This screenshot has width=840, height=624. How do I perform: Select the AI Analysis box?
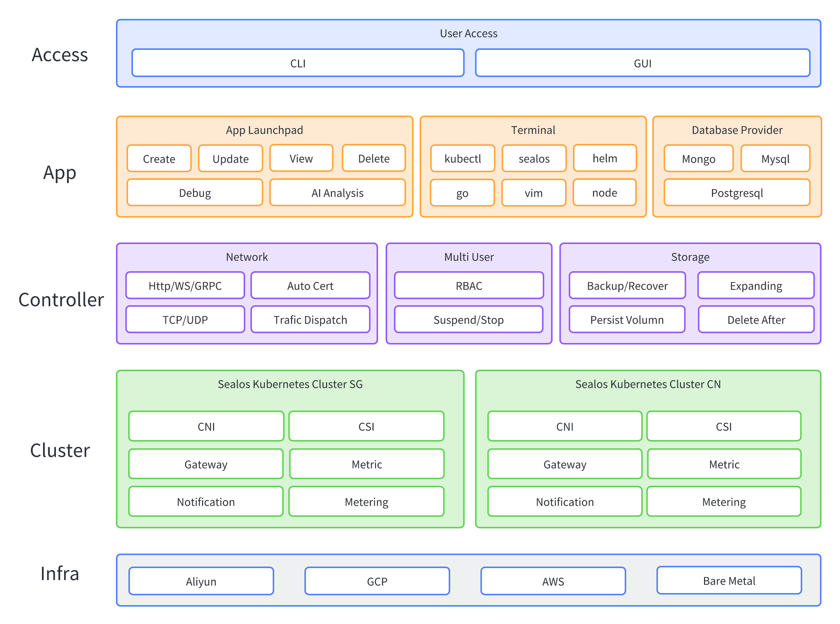[x=337, y=193]
